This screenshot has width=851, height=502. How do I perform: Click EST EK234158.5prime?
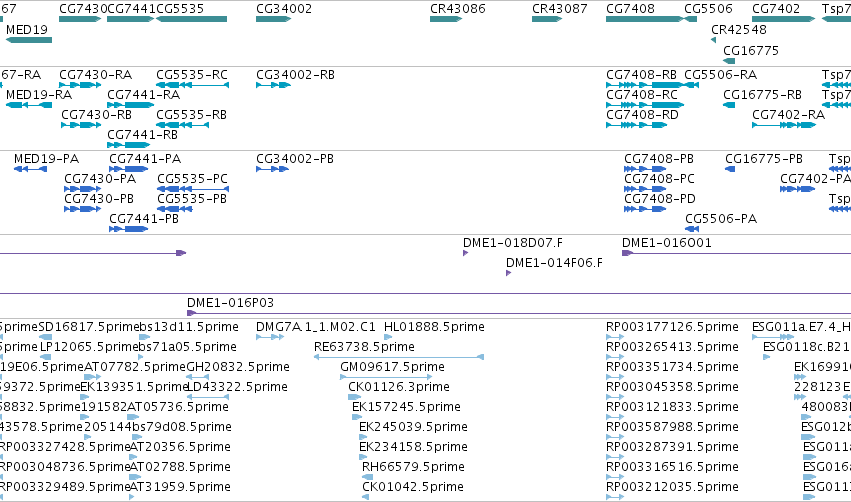(363, 457)
